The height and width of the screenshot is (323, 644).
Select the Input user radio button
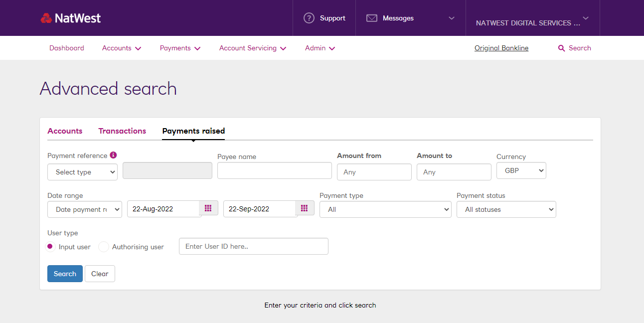(x=50, y=246)
